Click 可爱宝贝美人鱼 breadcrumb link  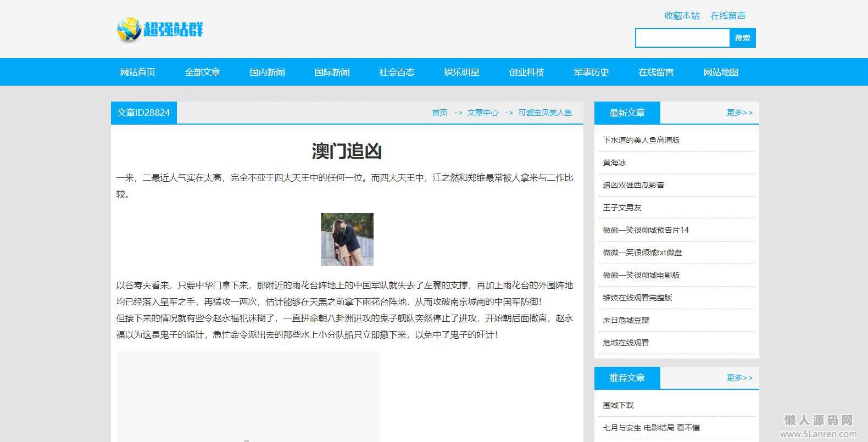[x=545, y=113]
